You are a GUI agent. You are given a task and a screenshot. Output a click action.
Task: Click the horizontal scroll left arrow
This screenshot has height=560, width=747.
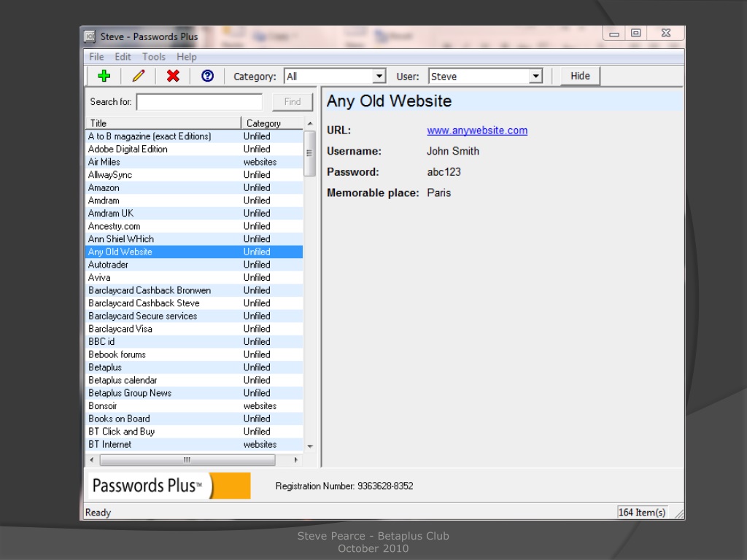pos(92,460)
